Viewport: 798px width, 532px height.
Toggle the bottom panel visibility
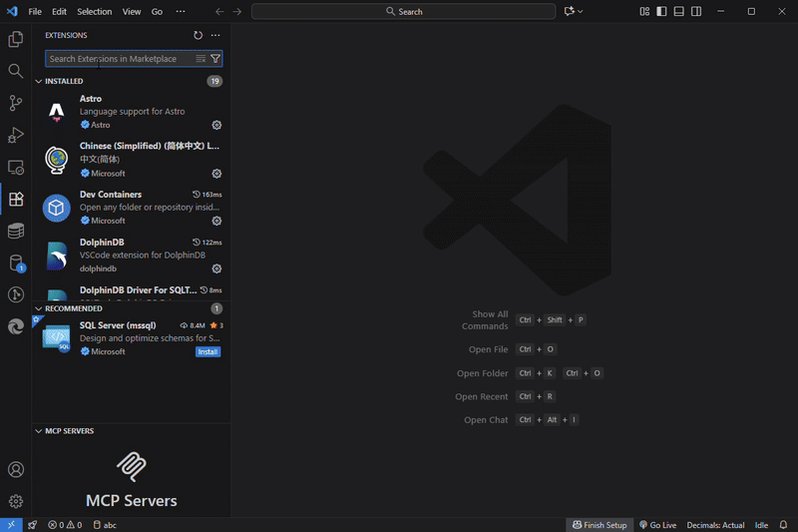click(679, 11)
